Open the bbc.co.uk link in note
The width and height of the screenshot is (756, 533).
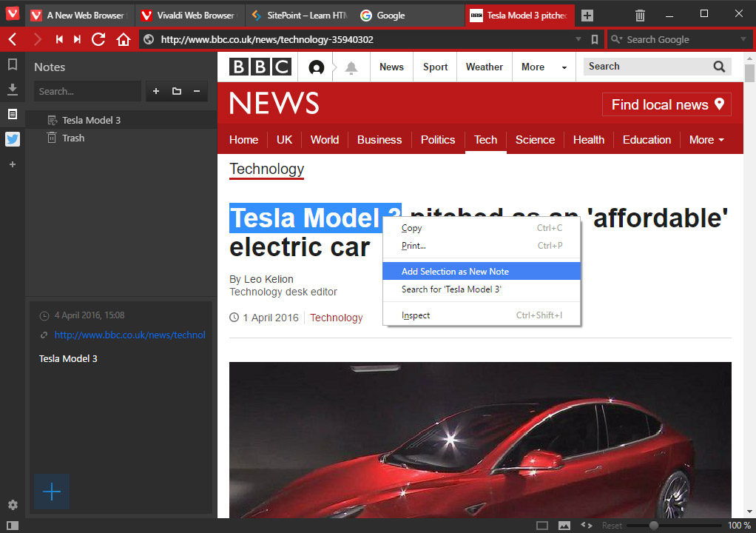[129, 335]
